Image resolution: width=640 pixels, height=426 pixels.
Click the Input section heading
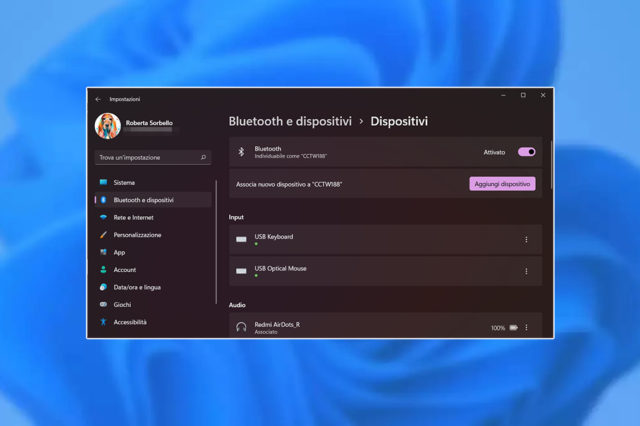click(x=236, y=217)
